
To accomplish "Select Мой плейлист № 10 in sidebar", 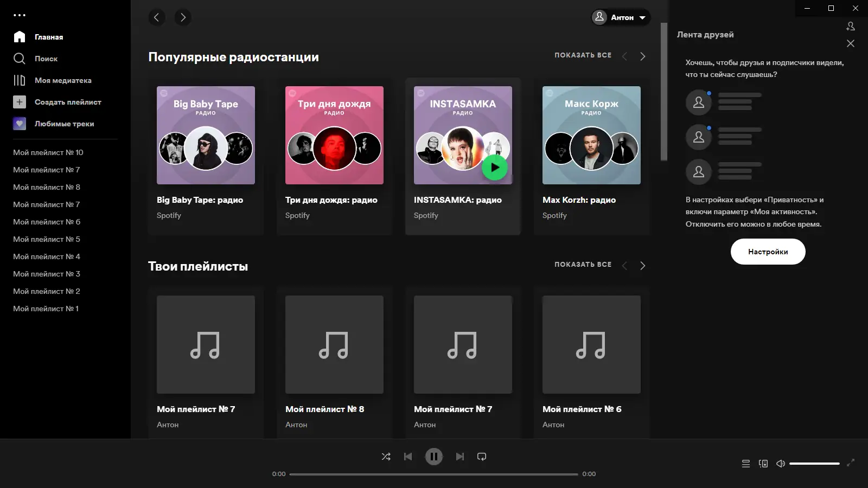I will [x=48, y=152].
